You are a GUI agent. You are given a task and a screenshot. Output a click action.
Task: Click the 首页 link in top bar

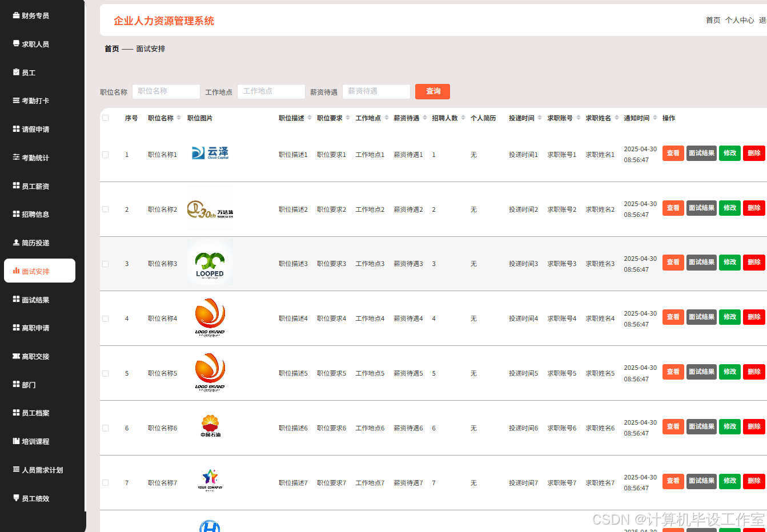click(x=713, y=20)
